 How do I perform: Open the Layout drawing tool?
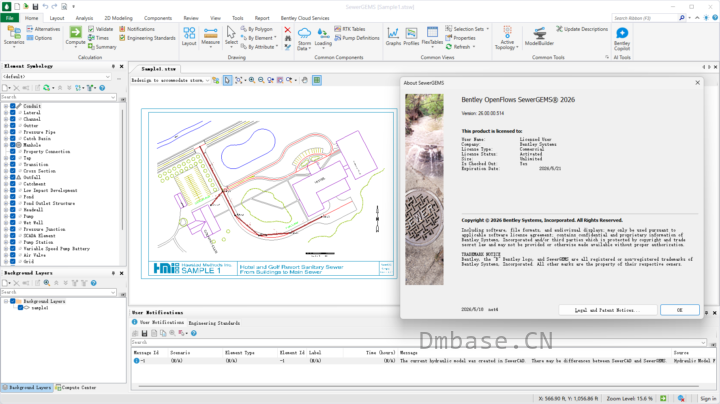point(189,36)
